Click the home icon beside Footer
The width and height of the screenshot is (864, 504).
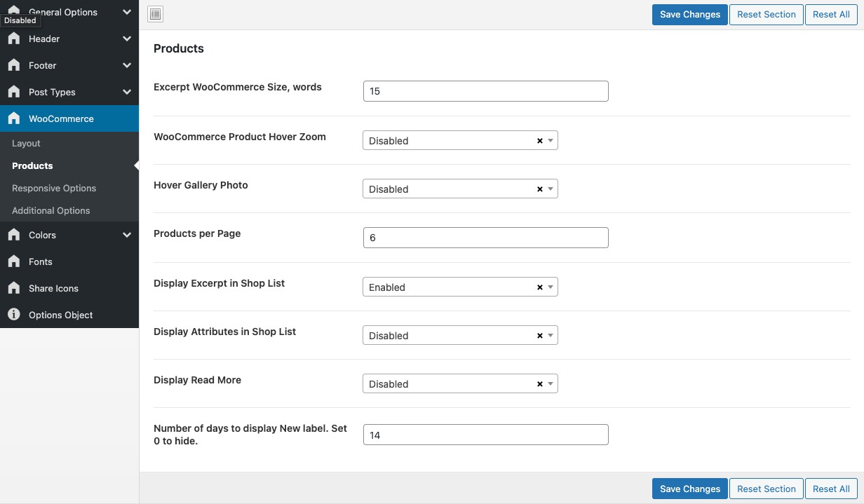pyautogui.click(x=14, y=65)
